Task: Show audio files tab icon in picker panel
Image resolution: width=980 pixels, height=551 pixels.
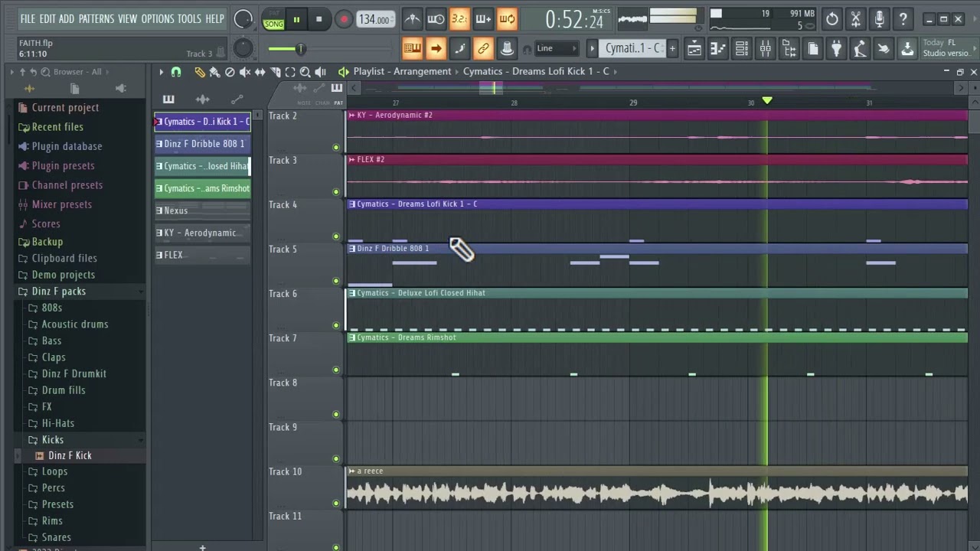Action: tap(202, 99)
